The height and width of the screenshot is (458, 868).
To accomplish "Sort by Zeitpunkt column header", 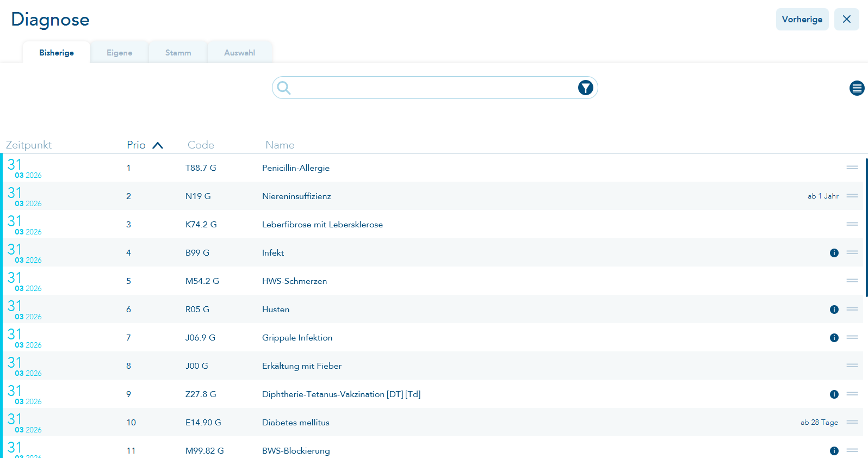I will coord(29,145).
